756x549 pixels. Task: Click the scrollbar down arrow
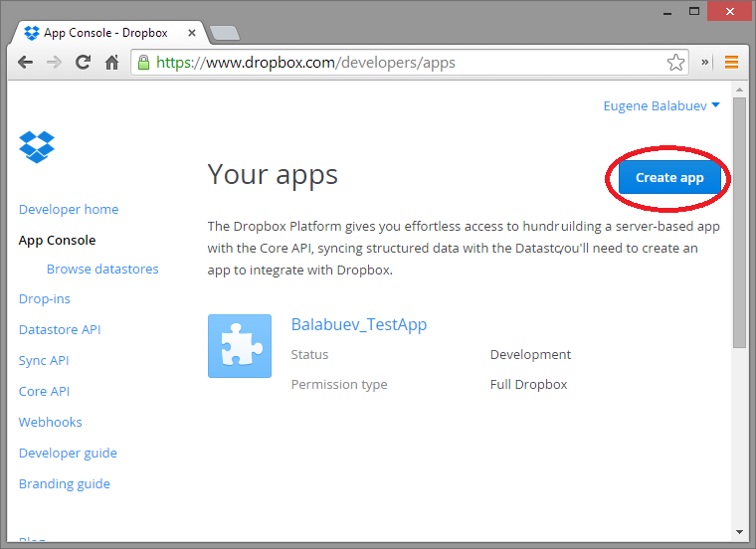(739, 532)
